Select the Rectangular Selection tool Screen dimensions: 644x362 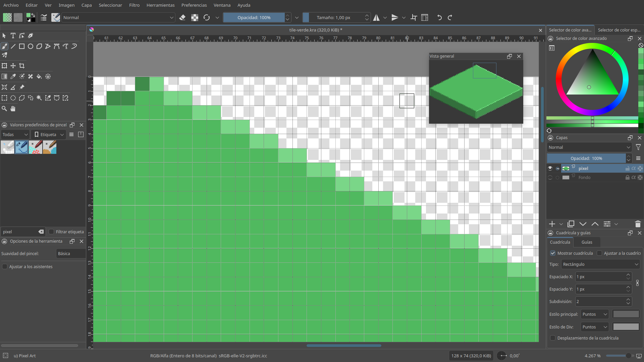coord(4,98)
